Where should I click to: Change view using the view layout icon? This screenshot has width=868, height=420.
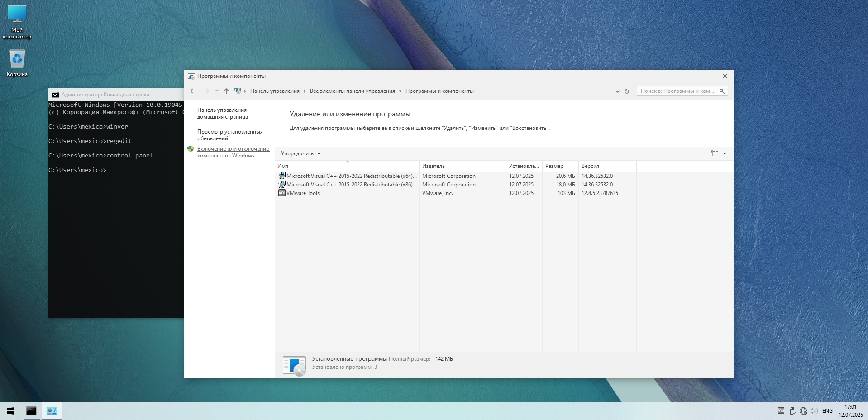(714, 153)
